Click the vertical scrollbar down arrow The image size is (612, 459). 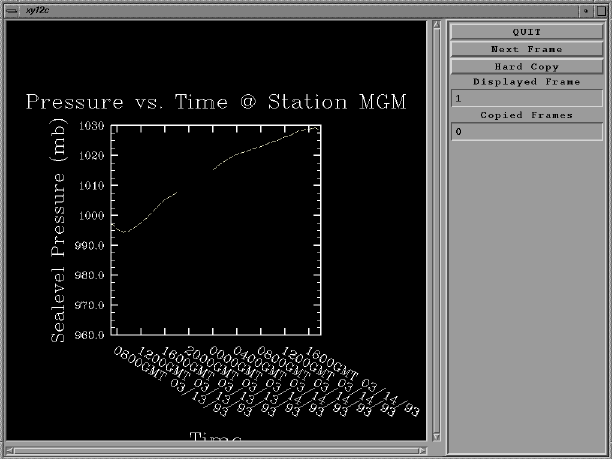[x=436, y=436]
